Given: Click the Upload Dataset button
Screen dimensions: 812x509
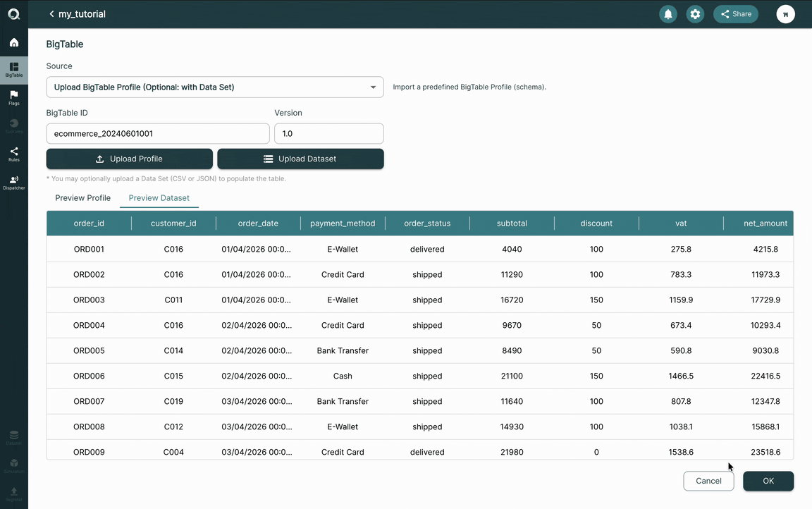Looking at the screenshot, I should click(300, 159).
